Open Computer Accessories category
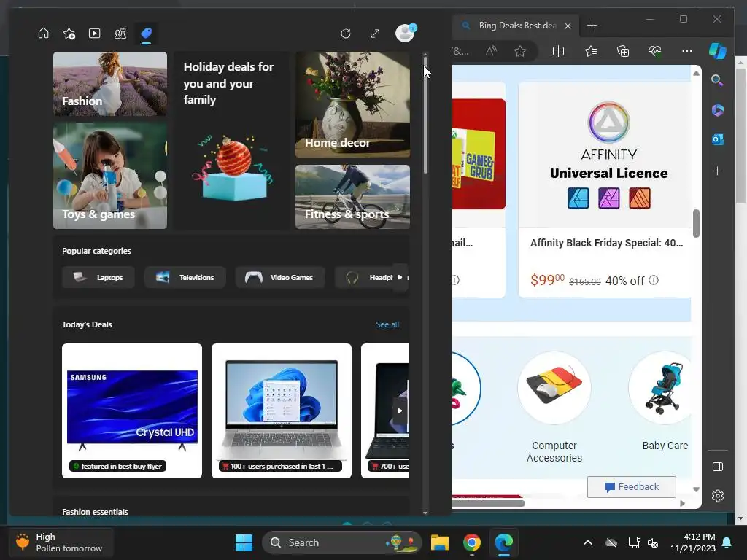Screen dimensions: 747x560 click(554, 408)
